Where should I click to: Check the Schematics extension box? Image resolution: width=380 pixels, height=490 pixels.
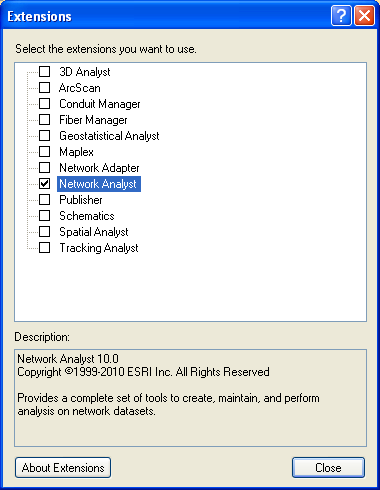(x=44, y=215)
